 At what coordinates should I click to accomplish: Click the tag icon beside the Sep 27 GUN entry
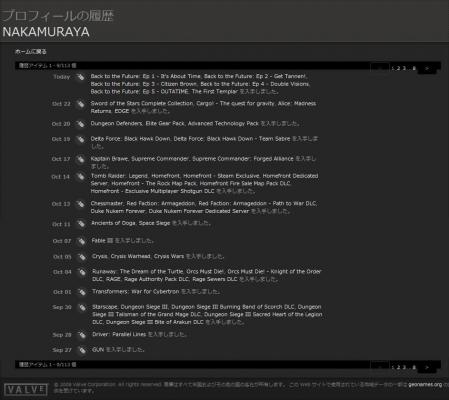click(x=82, y=350)
